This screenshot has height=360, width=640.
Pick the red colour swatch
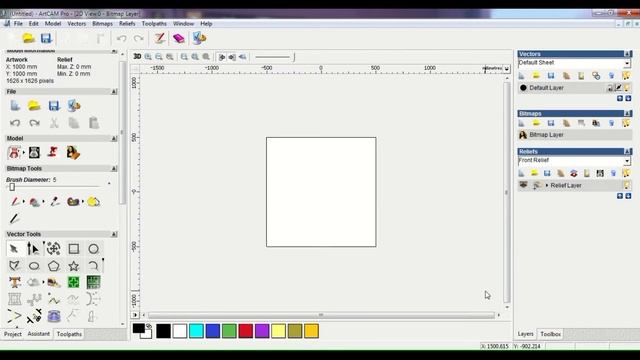point(246,331)
